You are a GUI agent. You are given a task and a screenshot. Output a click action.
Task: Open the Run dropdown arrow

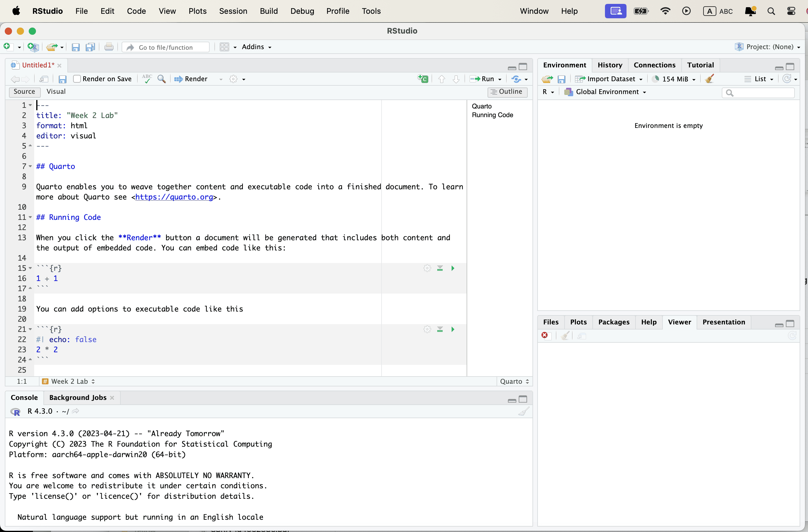[500, 79]
